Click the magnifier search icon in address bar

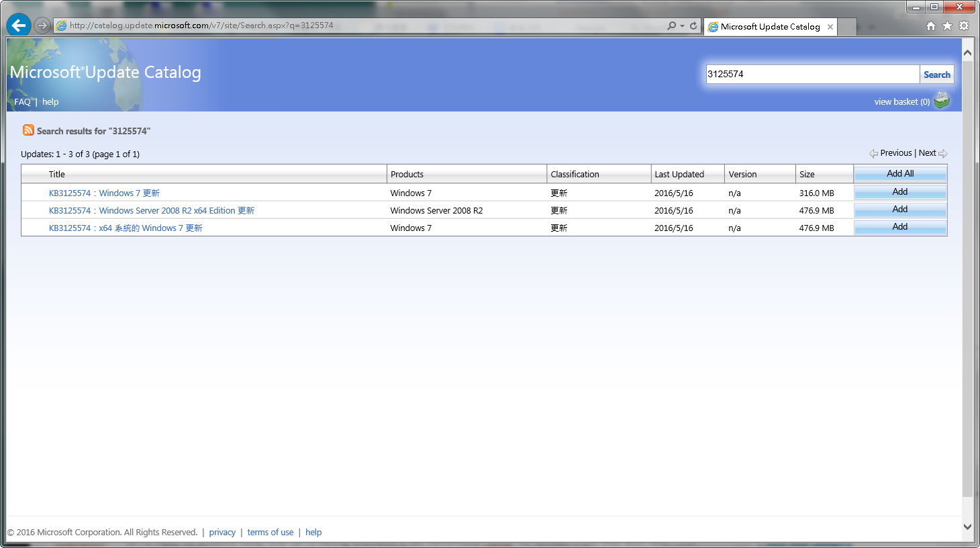click(671, 26)
